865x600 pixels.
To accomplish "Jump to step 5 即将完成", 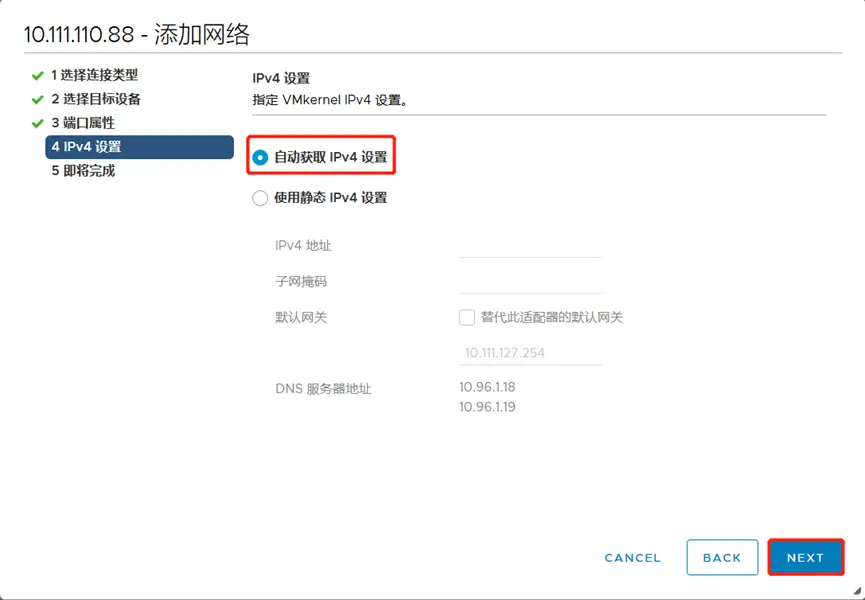I will 83,171.
